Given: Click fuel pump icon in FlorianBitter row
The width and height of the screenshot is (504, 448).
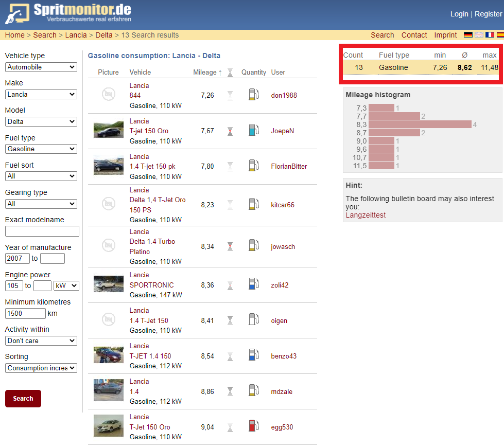Looking at the screenshot, I should [254, 166].
